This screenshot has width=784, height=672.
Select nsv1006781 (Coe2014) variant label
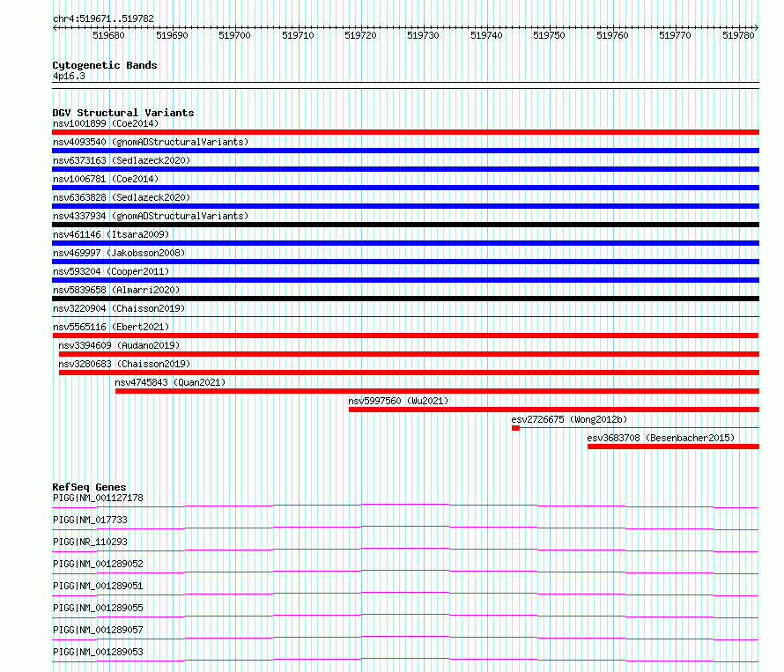coord(106,179)
